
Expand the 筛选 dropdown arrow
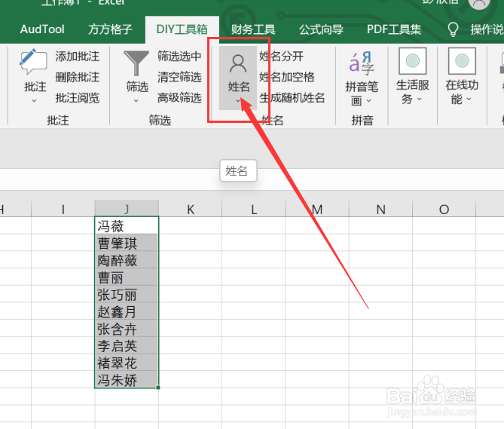[136, 101]
